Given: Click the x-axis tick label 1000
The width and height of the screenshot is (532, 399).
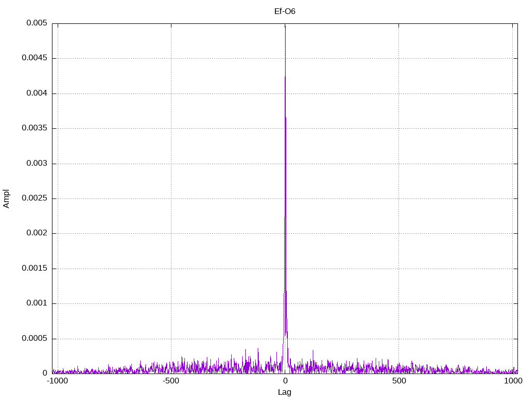Looking at the screenshot, I should [513, 381].
